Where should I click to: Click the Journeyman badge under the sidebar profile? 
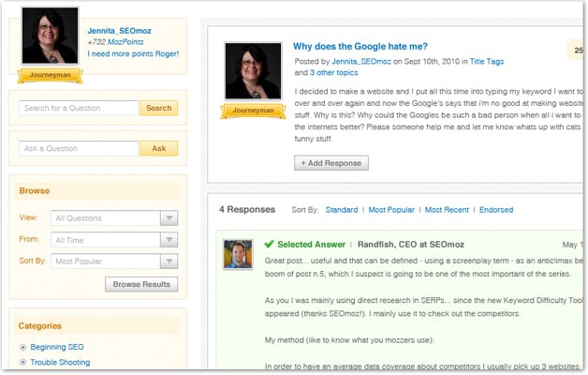(44, 77)
